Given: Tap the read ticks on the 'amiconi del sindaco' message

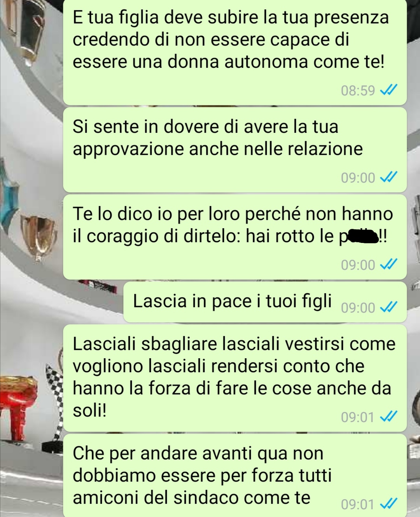Looking at the screenshot, I should pyautogui.click(x=388, y=505).
